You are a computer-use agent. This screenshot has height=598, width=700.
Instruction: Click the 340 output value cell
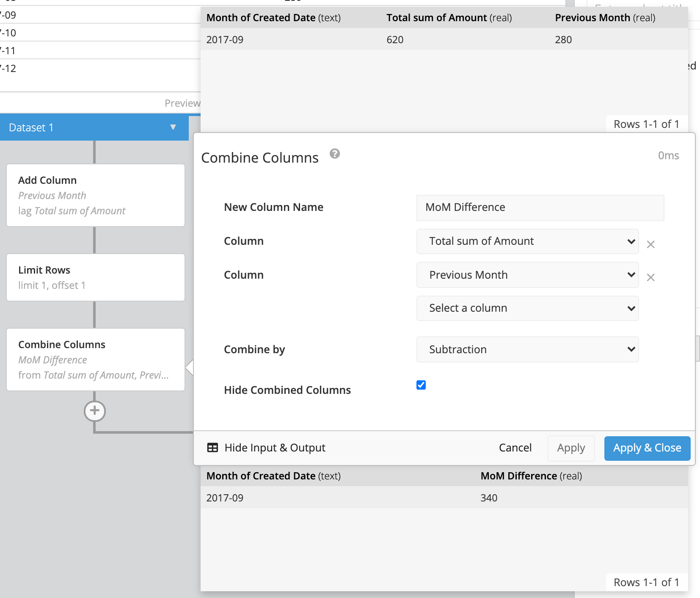[489, 498]
